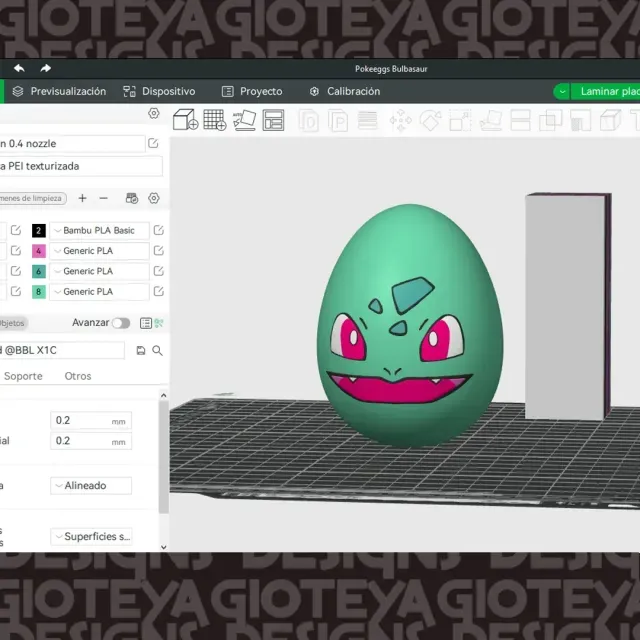Open the Alineado dropdown
Viewport: 640px width, 640px height.
pyautogui.click(x=91, y=486)
